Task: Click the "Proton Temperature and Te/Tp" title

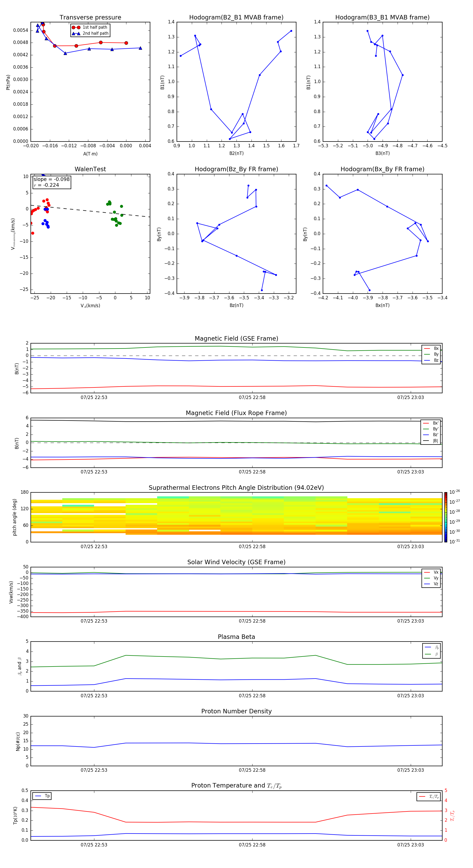Action: (236, 786)
